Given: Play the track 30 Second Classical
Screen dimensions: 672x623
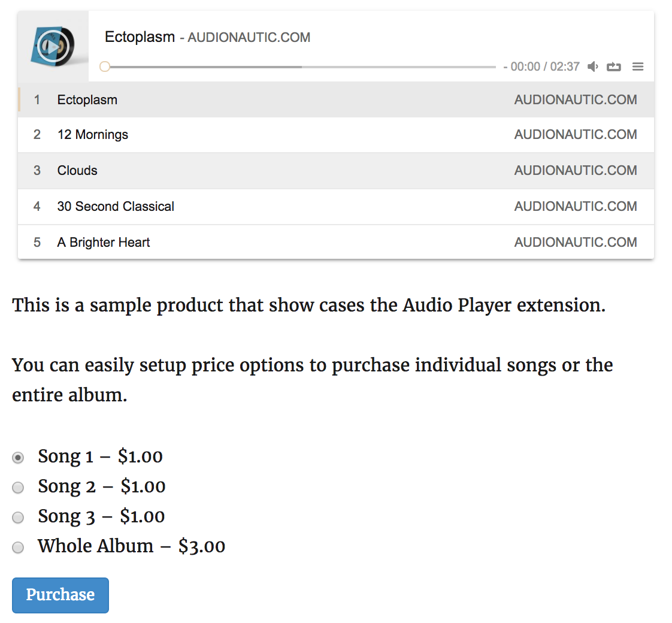Looking at the screenshot, I should 115,207.
